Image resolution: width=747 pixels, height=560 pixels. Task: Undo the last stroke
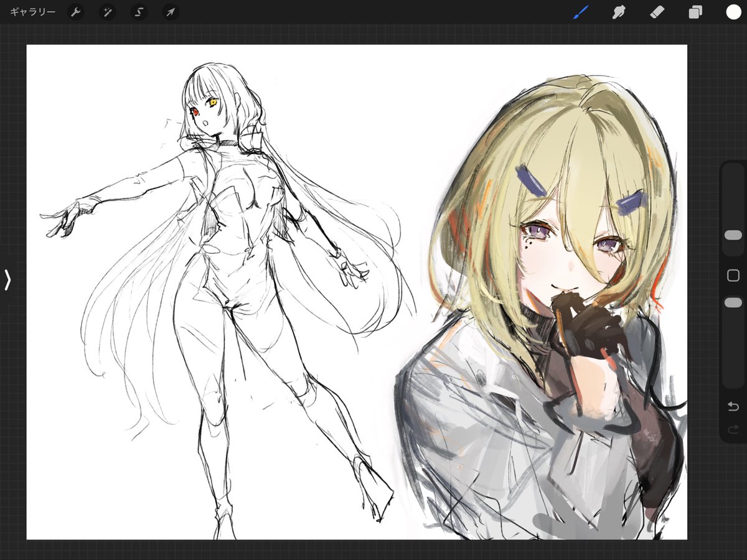click(x=733, y=406)
